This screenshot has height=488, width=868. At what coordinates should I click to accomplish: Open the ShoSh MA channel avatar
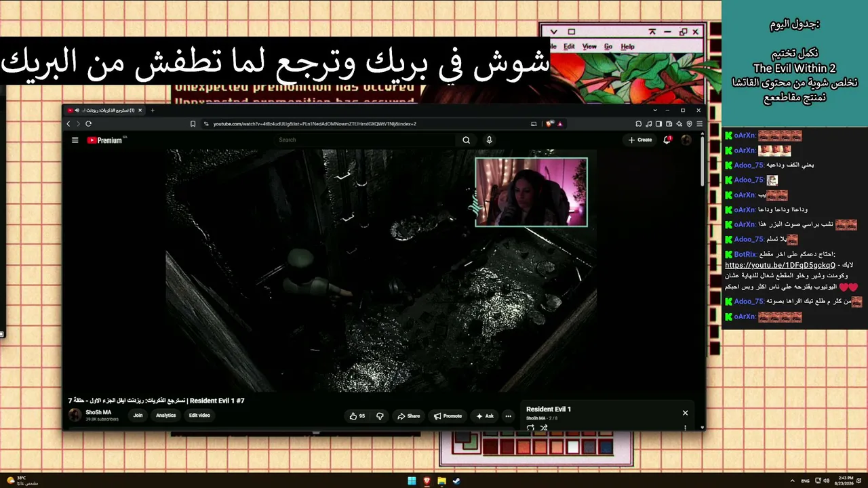tap(75, 415)
